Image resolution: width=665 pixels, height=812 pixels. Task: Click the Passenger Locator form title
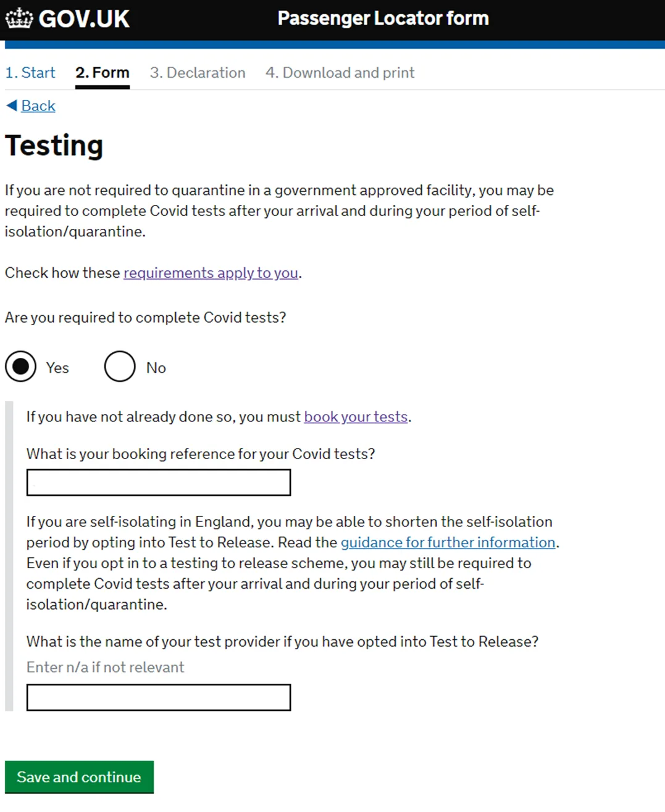tap(383, 19)
